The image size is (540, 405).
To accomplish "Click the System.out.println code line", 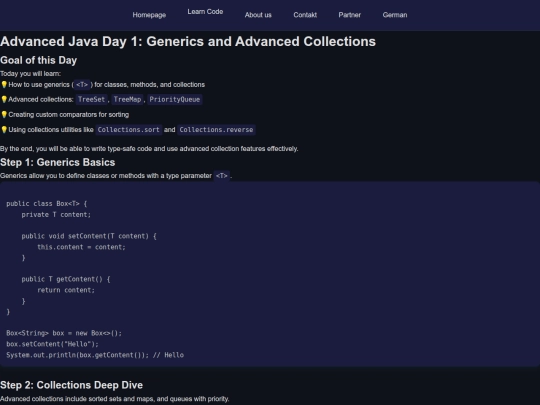I will pyautogui.click(x=95, y=355).
